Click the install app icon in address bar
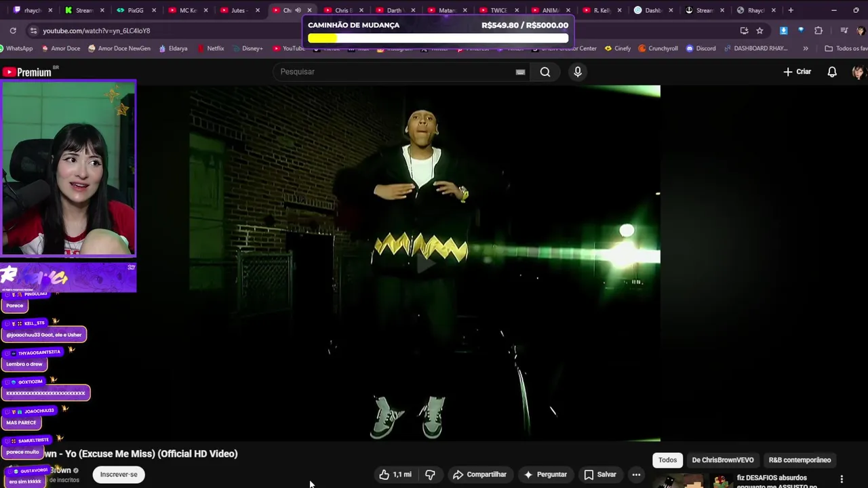The image size is (868, 488). coord(744,30)
